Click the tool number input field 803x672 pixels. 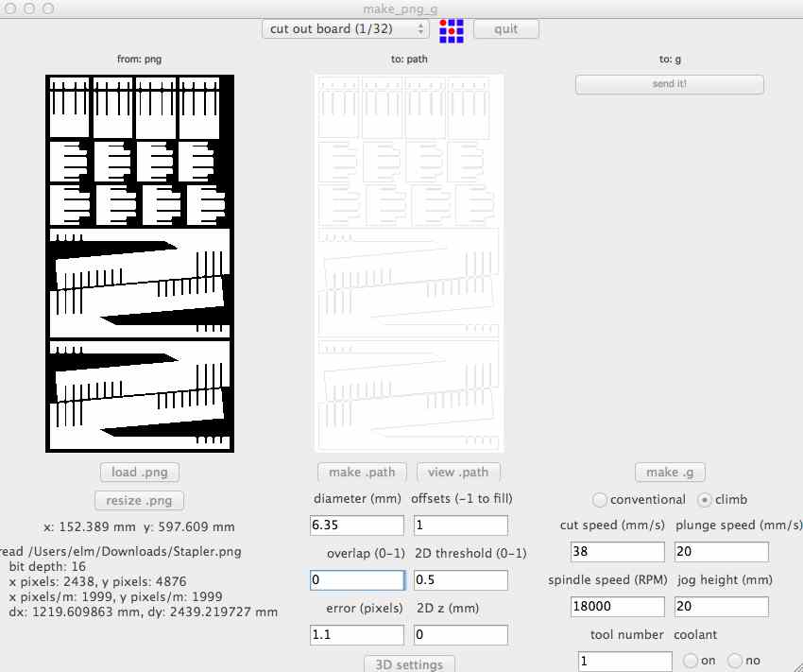624,662
